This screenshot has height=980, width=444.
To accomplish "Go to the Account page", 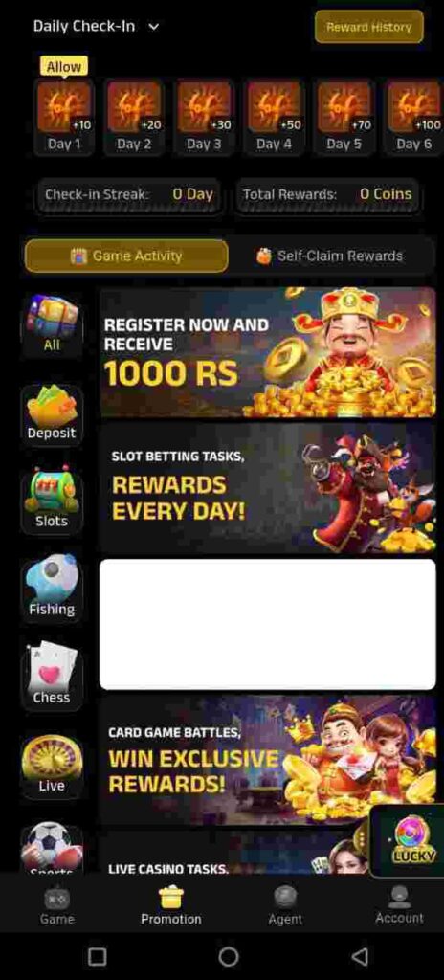I will pos(399,905).
